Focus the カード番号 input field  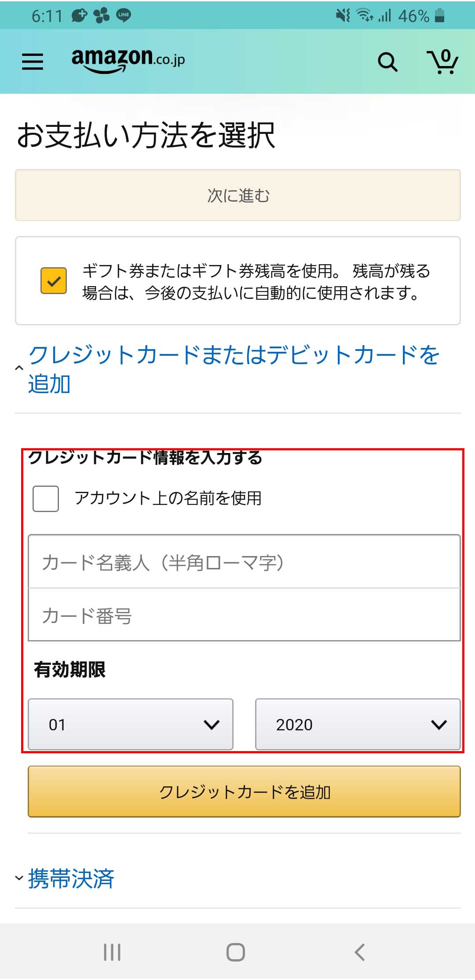click(244, 615)
